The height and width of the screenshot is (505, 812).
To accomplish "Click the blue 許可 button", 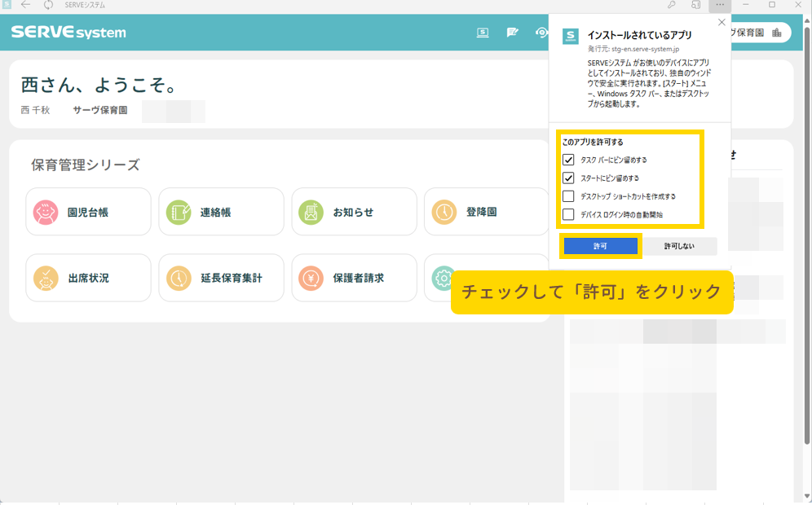I will pyautogui.click(x=600, y=246).
